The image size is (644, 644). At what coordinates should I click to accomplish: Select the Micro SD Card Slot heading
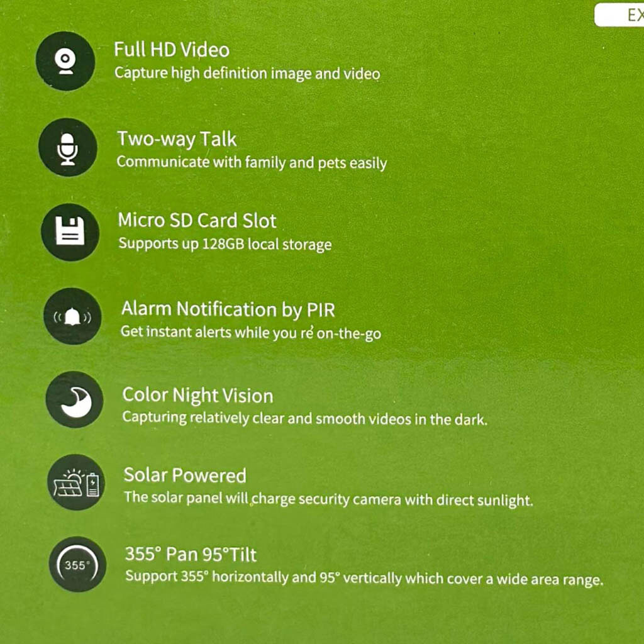[x=197, y=221]
